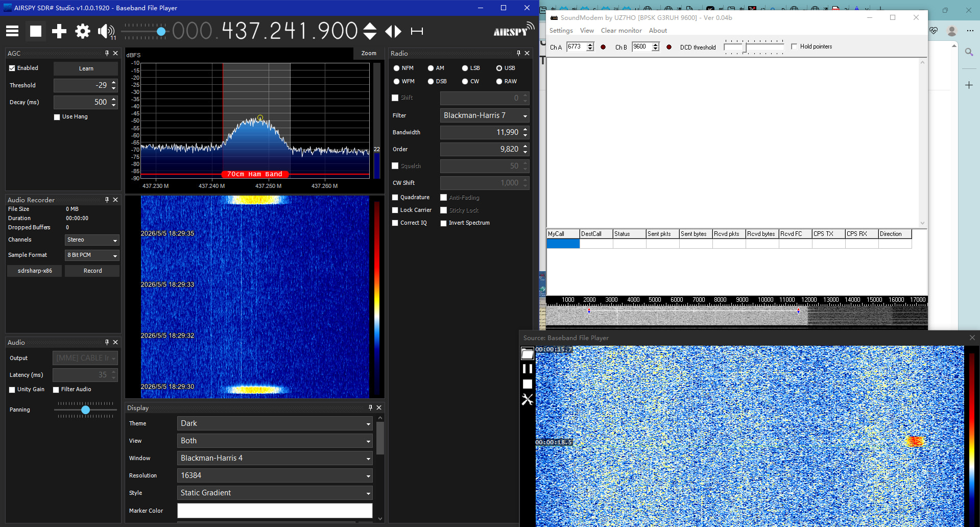Pin the Radio panel
This screenshot has height=527, width=980.
coord(518,53)
